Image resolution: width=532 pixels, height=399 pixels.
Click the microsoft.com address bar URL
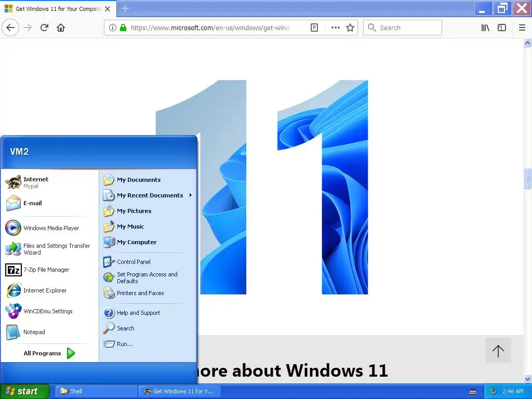(210, 28)
